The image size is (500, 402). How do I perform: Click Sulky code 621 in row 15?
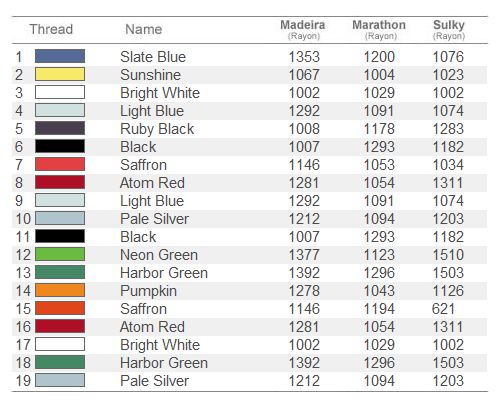[x=443, y=309]
